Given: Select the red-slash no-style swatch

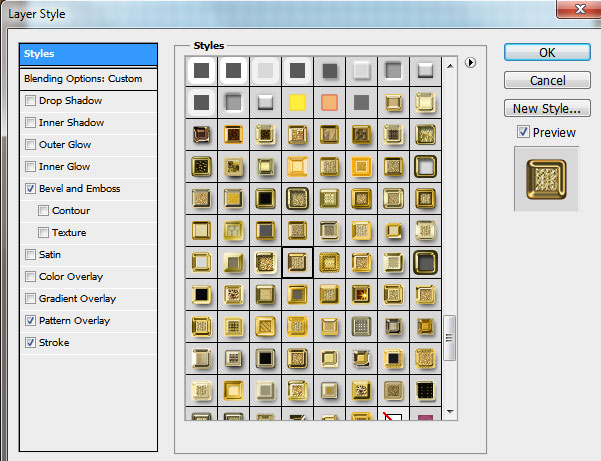Looking at the screenshot, I should (393, 414).
